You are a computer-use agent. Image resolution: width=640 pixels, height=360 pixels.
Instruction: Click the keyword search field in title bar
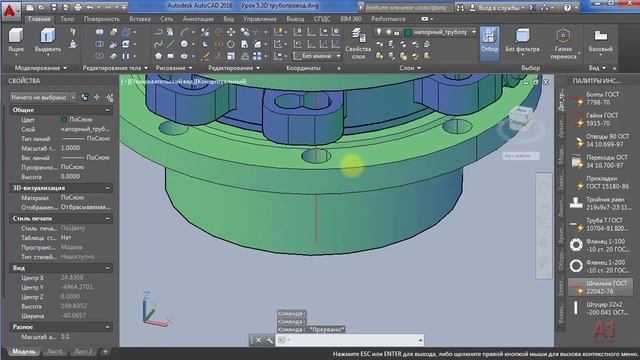[x=409, y=7]
